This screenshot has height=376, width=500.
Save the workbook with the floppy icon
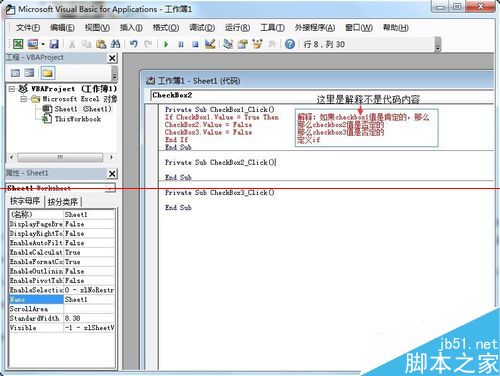54,44
